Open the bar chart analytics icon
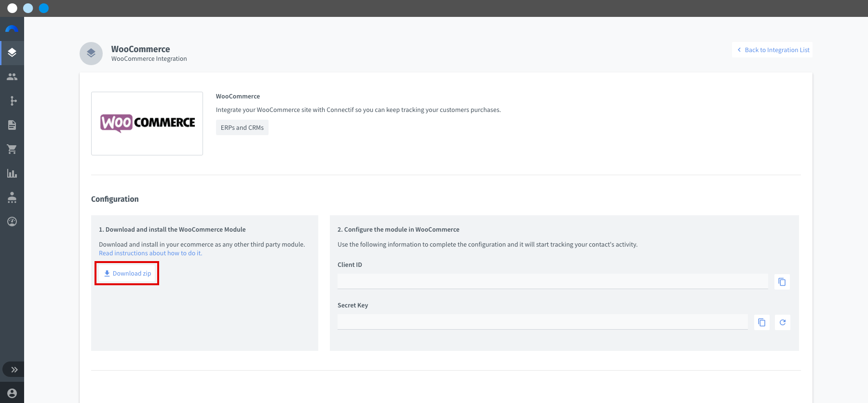The image size is (868, 403). 12,173
